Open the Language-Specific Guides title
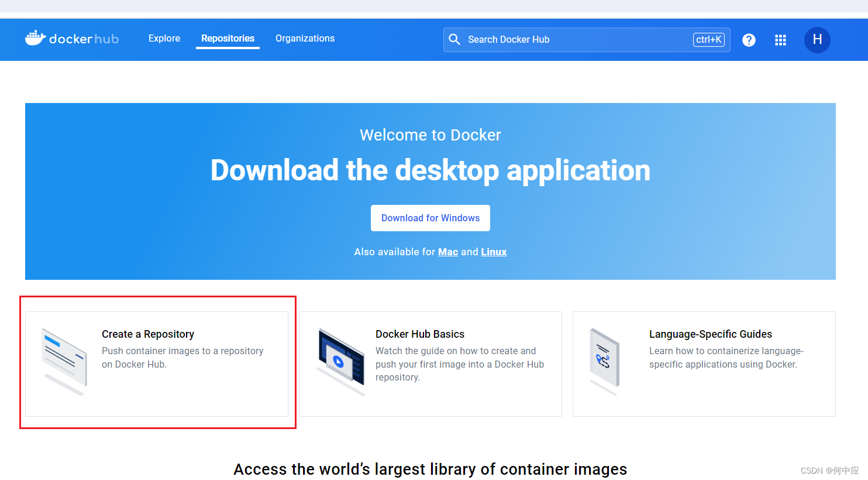The image size is (868, 480). click(711, 334)
